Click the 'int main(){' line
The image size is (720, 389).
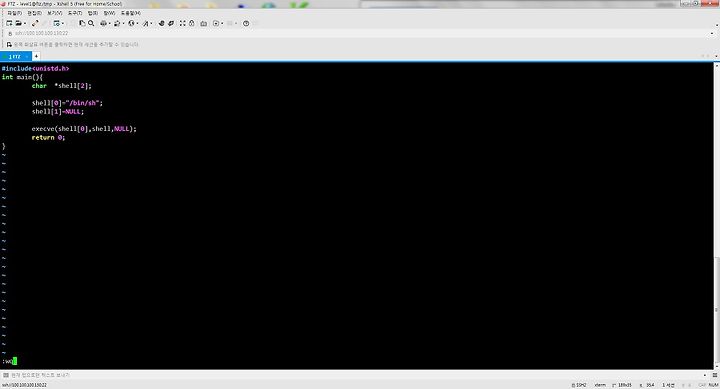pos(22,77)
